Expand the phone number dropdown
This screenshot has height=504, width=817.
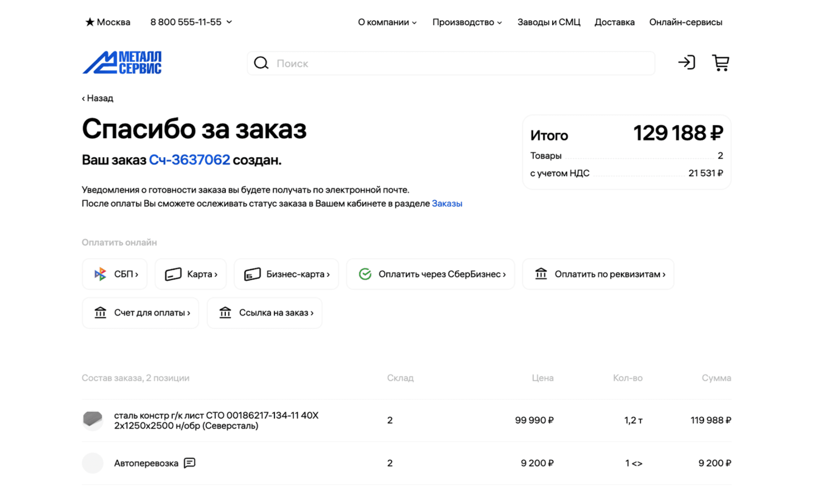[229, 22]
